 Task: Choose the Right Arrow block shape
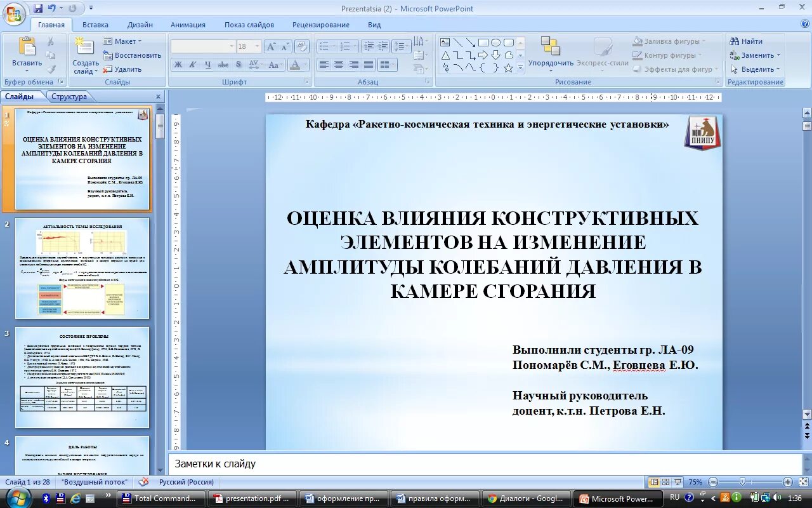(x=483, y=55)
